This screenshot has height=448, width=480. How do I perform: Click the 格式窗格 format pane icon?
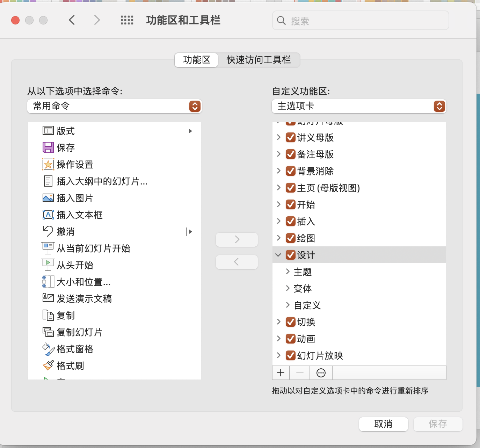48,349
